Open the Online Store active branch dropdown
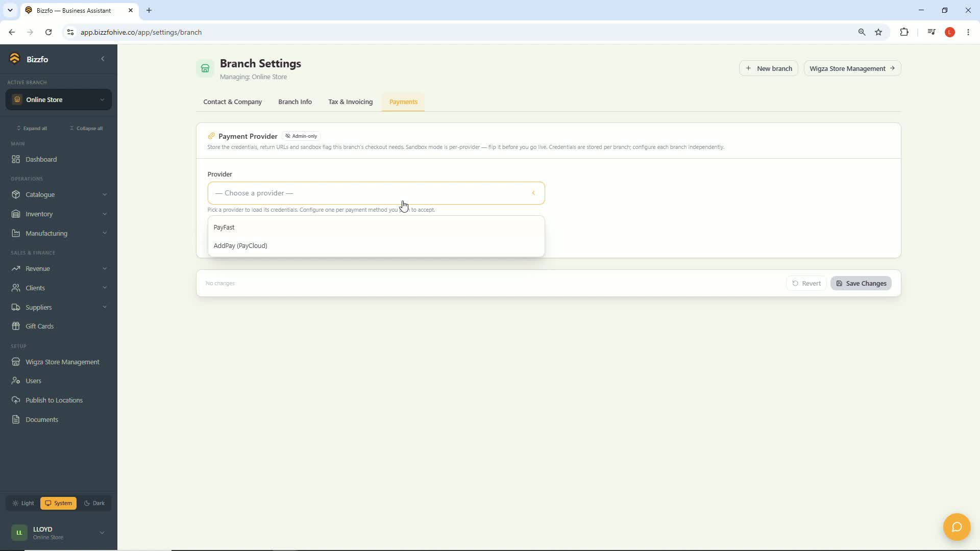 [59, 99]
